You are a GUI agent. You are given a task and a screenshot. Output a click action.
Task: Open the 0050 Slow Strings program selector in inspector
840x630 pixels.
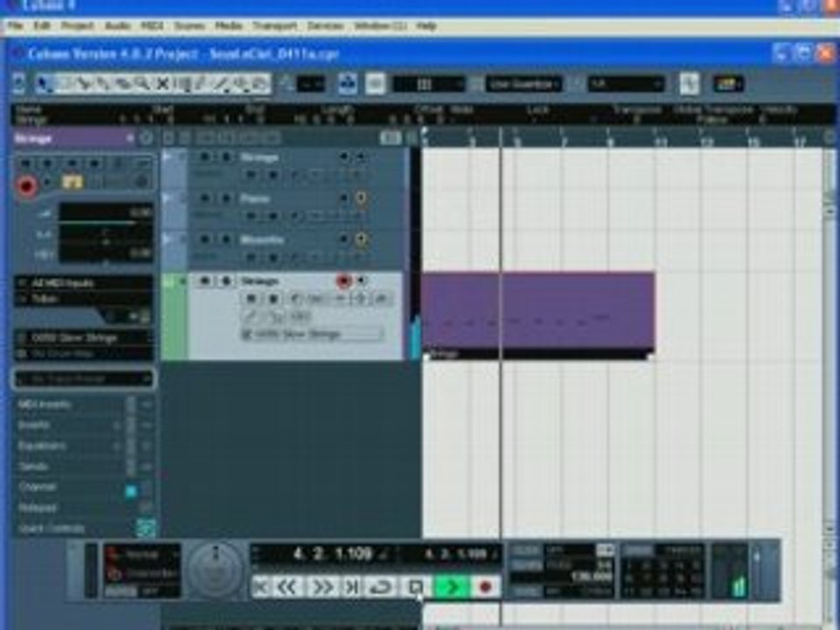tap(83, 338)
